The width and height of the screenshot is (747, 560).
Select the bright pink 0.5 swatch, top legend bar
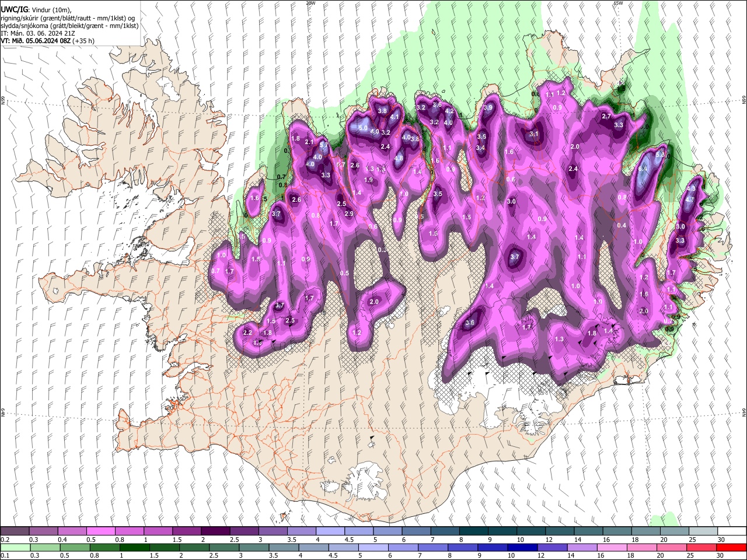(101, 531)
